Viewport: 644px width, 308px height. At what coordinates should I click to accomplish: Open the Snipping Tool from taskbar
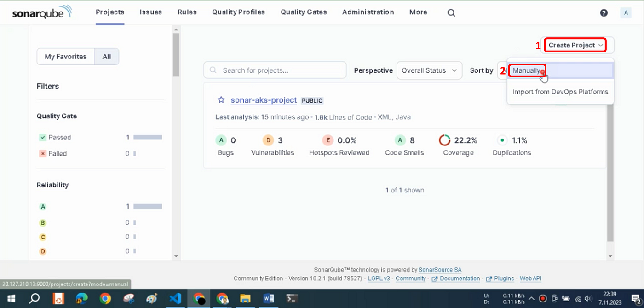128,299
